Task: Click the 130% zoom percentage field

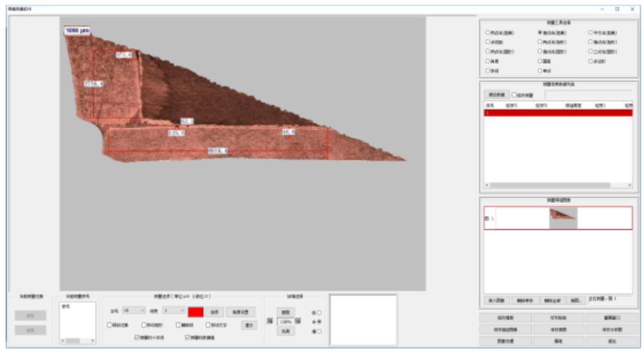Action: (284, 322)
